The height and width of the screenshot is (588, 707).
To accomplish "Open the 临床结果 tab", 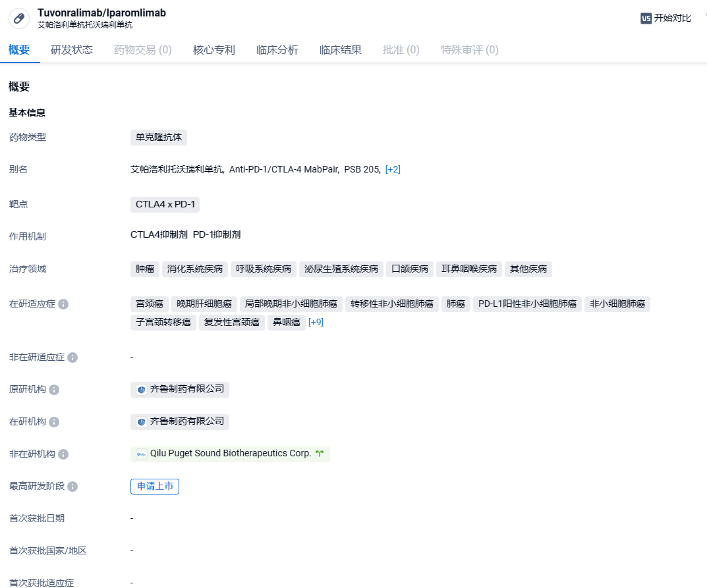I will (341, 49).
